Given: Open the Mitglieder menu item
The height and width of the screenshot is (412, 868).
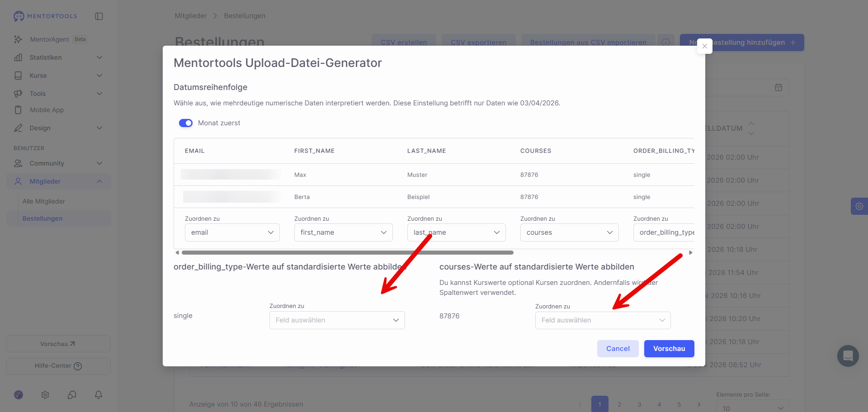Looking at the screenshot, I should pos(59,181).
